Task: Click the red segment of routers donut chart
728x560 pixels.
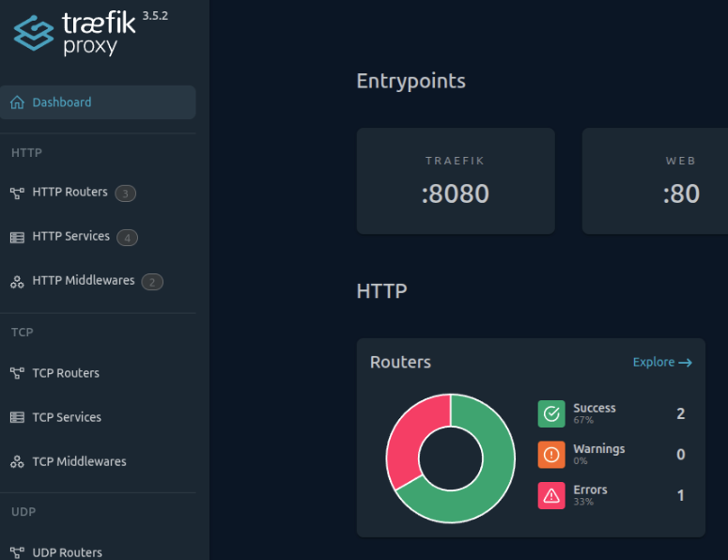Action: 410,434
